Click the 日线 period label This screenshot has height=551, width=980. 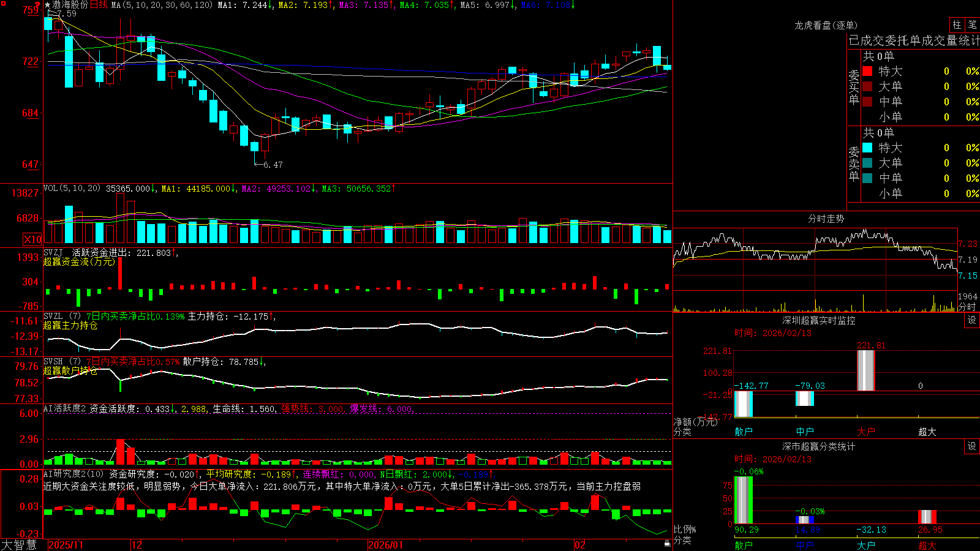(99, 5)
